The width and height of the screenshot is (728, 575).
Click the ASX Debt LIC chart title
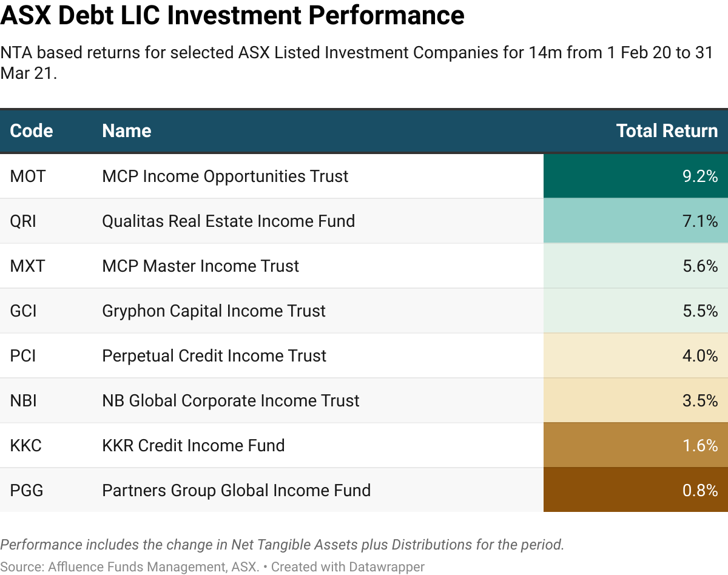[232, 16]
